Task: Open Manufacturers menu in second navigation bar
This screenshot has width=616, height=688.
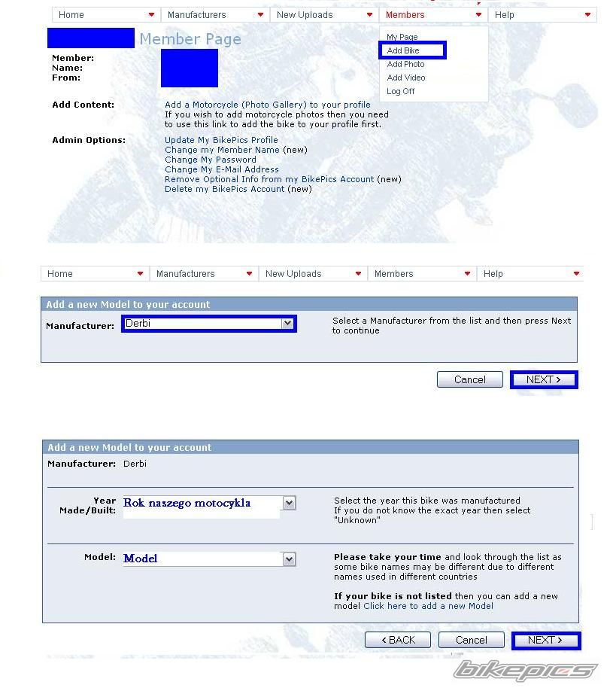Action: (x=204, y=274)
